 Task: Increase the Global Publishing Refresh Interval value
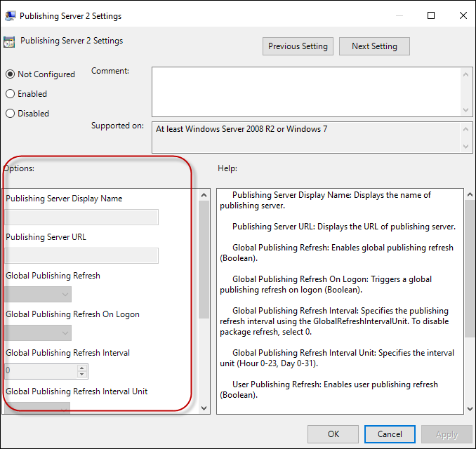click(x=82, y=368)
